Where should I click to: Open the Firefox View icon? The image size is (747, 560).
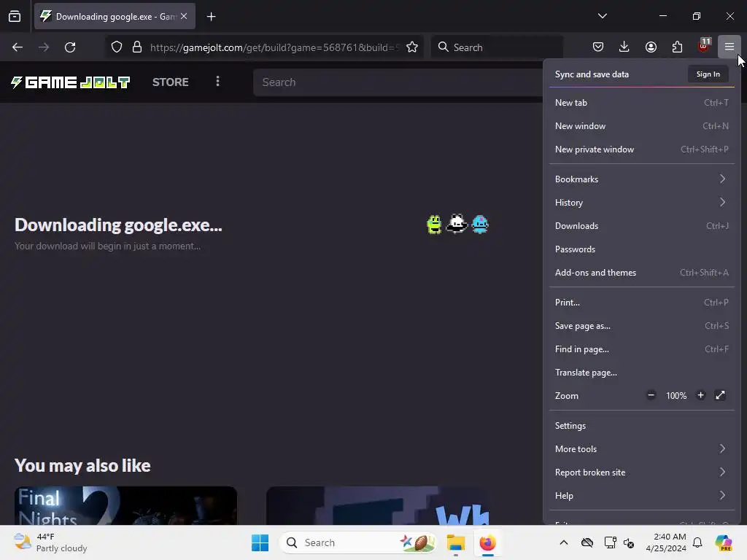point(15,16)
